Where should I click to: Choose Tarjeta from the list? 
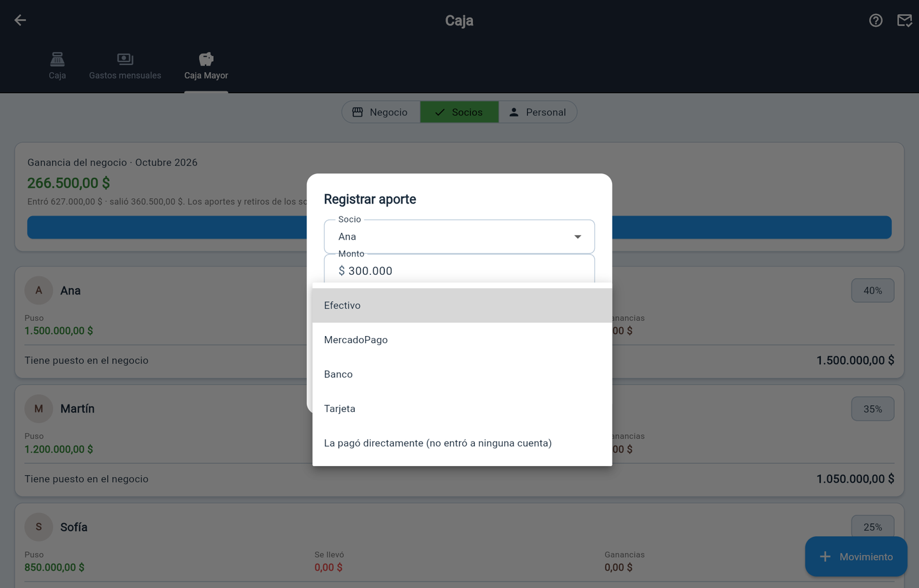click(x=462, y=409)
